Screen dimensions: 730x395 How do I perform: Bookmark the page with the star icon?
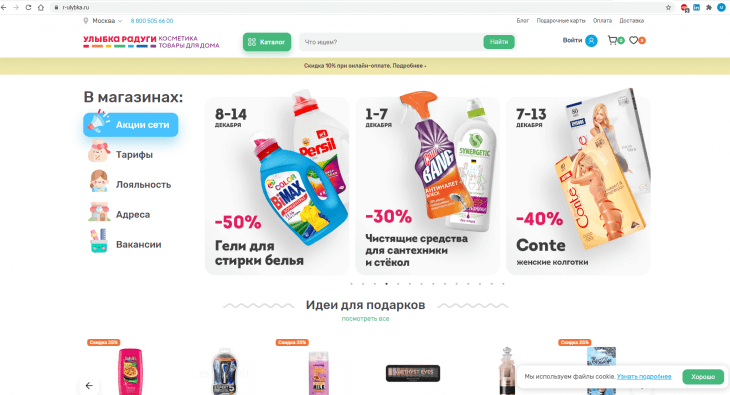click(x=669, y=7)
